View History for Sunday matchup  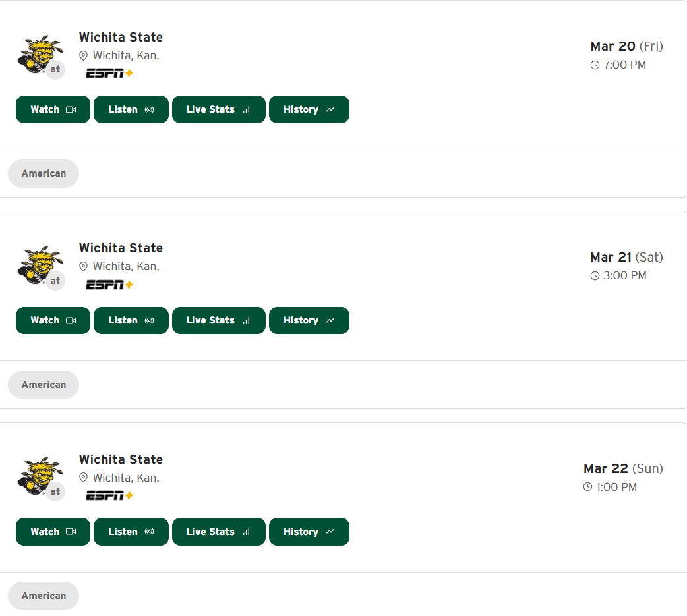point(309,532)
